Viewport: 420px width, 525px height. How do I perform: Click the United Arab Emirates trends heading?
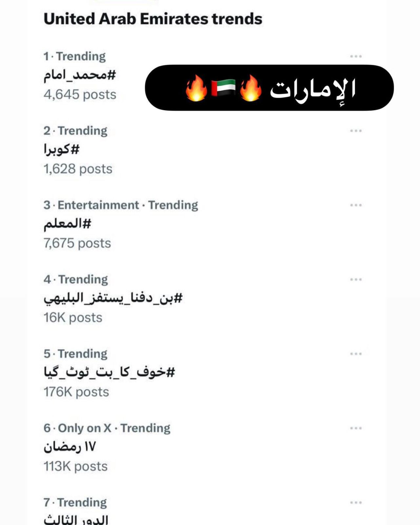coord(153,19)
